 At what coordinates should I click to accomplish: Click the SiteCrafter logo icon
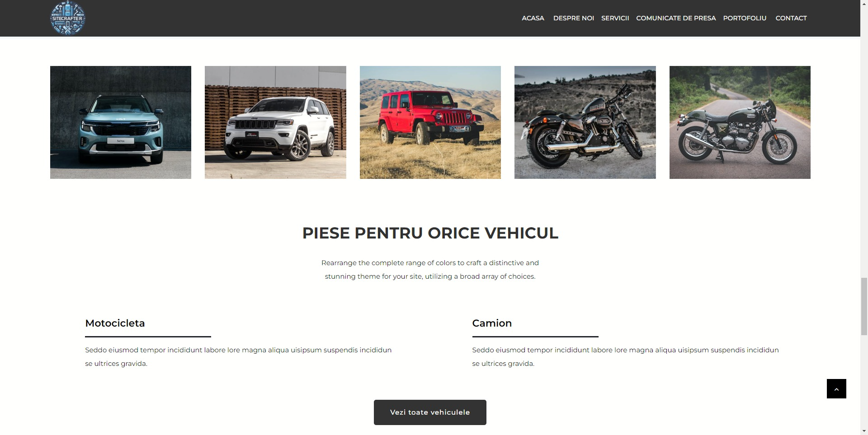tap(67, 18)
